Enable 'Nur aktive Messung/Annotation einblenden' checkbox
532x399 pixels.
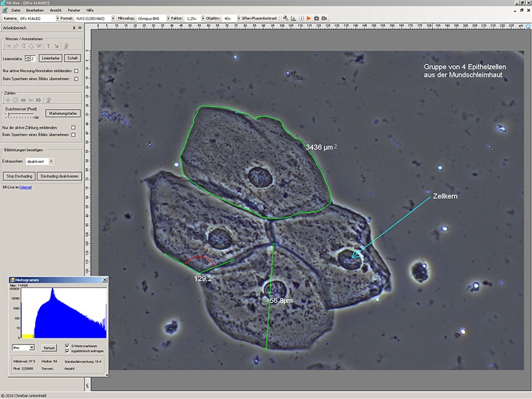click(x=76, y=70)
